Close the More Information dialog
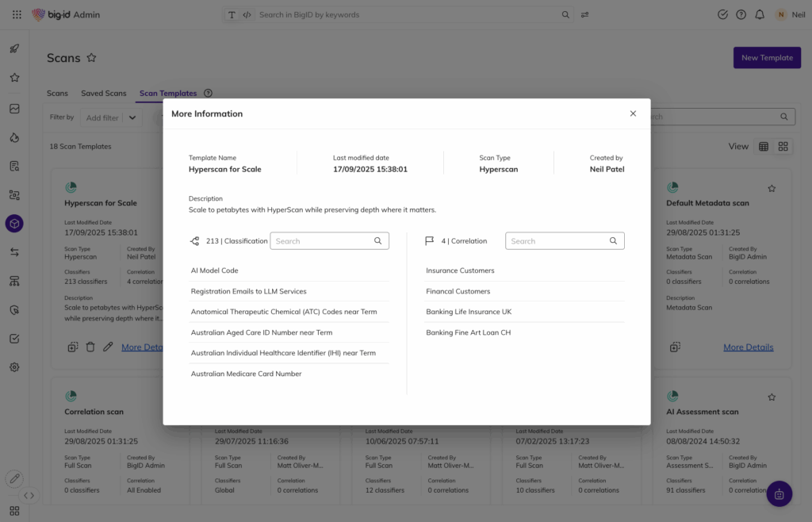This screenshot has height=522, width=812. point(633,113)
